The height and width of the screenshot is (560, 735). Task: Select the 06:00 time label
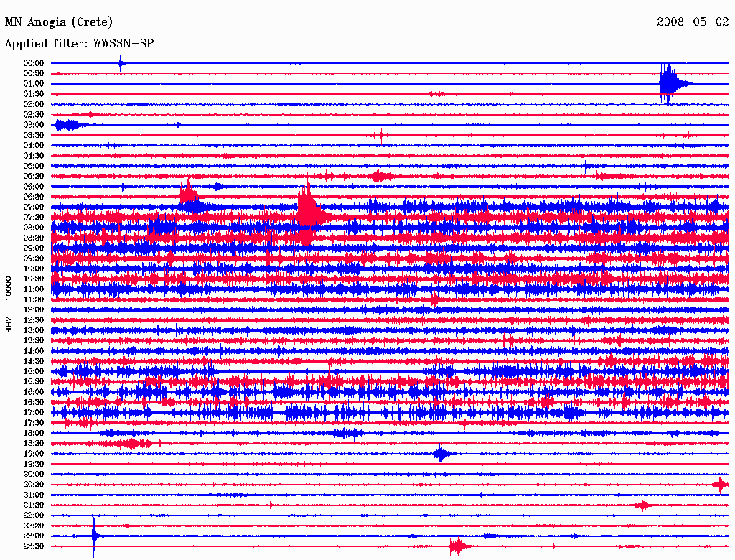click(34, 186)
